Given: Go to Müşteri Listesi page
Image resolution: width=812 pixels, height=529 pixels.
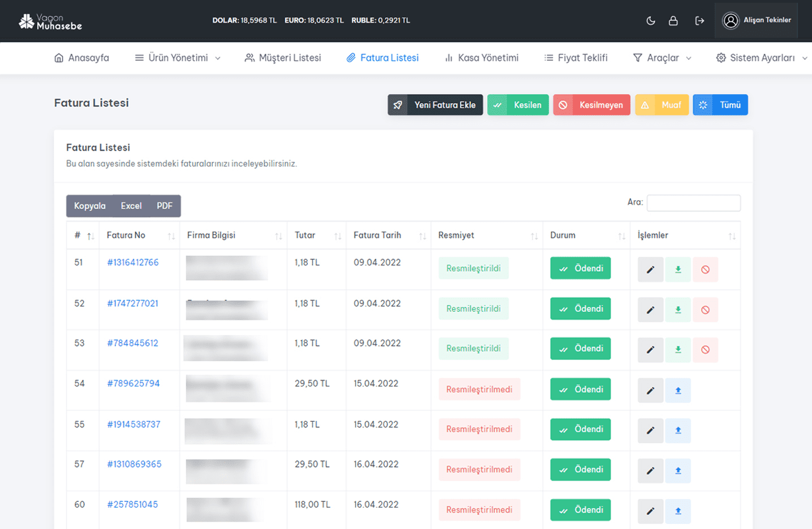Looking at the screenshot, I should pyautogui.click(x=283, y=58).
